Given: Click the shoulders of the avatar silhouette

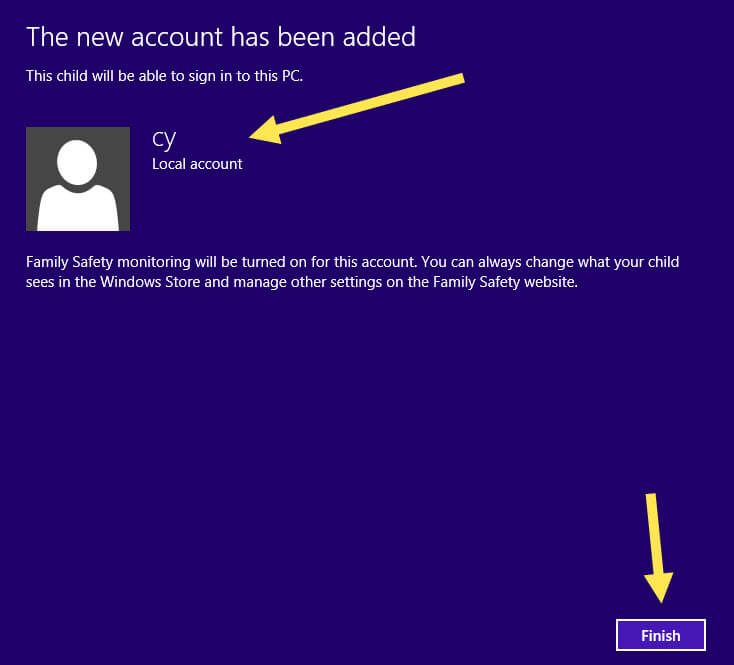Looking at the screenshot, I should [78, 208].
